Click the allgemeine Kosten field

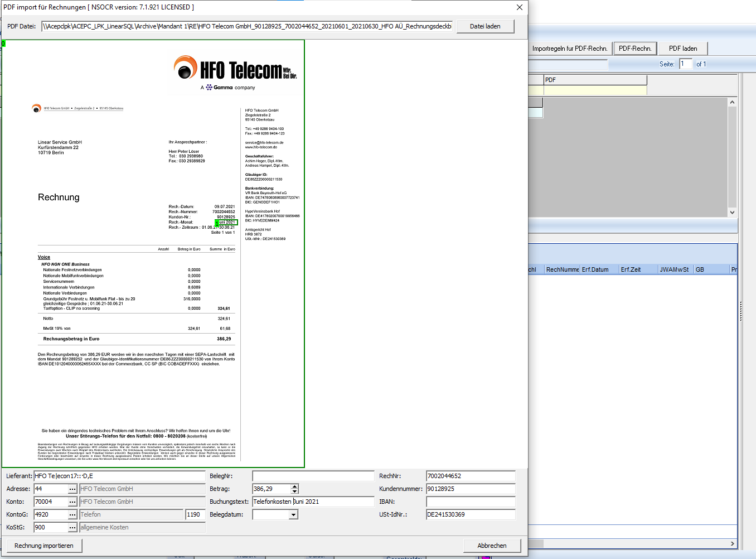pos(142,527)
